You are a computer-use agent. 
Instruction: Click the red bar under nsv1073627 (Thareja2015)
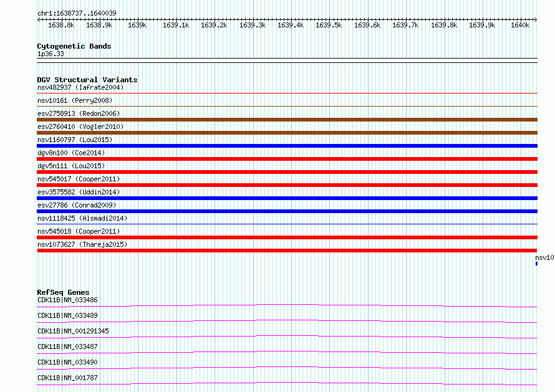(287, 251)
